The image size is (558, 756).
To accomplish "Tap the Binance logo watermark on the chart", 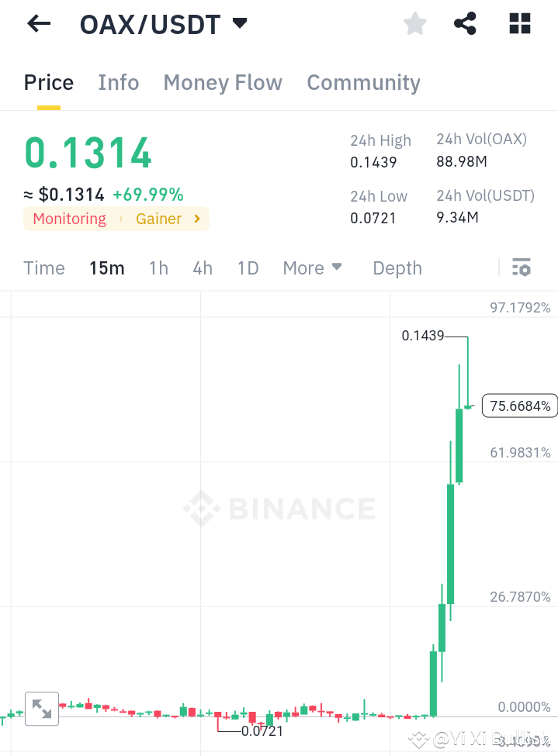I will pos(279,509).
